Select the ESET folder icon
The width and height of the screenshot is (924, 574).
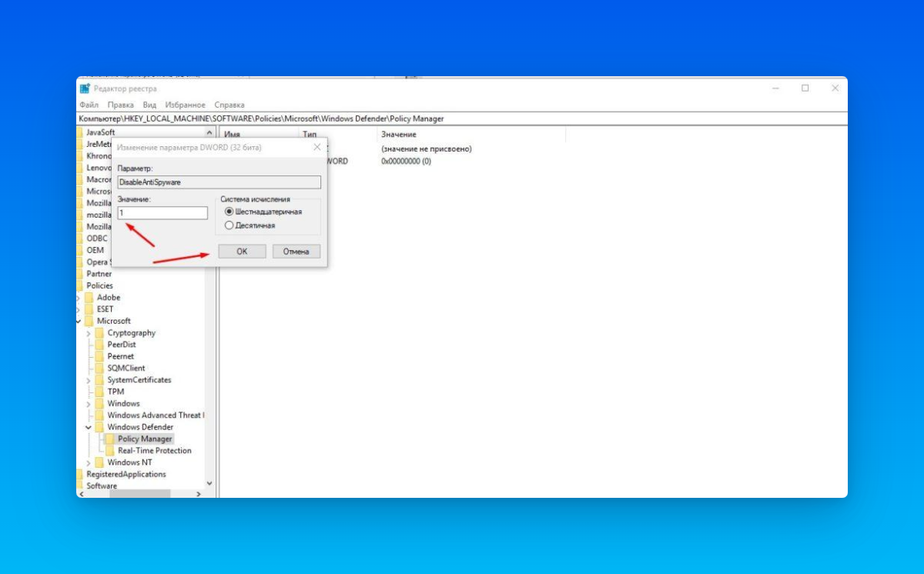pyautogui.click(x=89, y=309)
